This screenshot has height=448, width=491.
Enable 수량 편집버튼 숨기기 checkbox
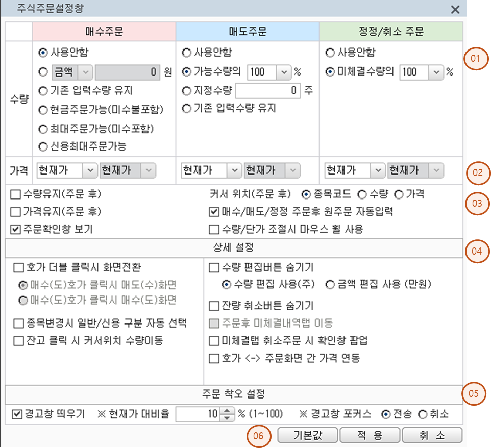214,268
